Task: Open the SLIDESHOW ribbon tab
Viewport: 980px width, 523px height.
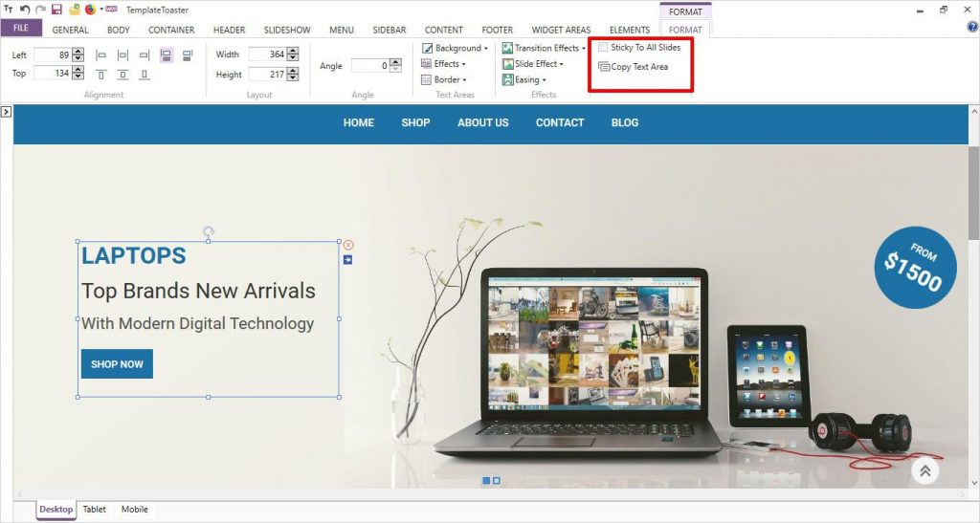Action: [287, 30]
